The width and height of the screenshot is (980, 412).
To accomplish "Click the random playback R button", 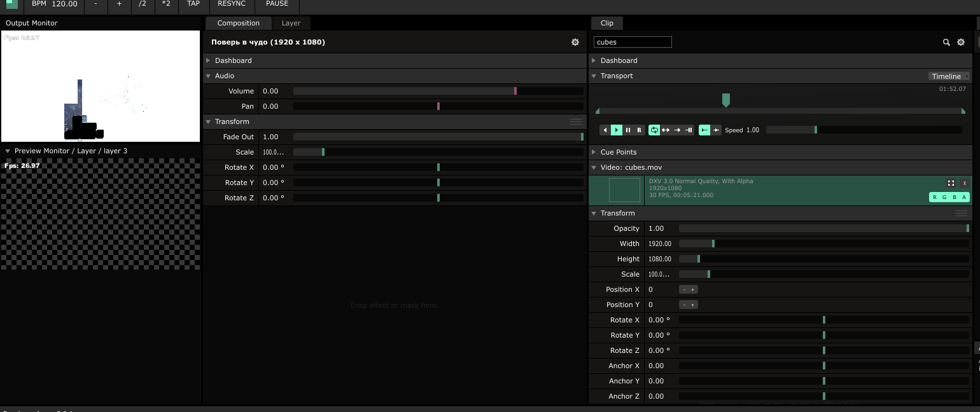I will [x=639, y=130].
